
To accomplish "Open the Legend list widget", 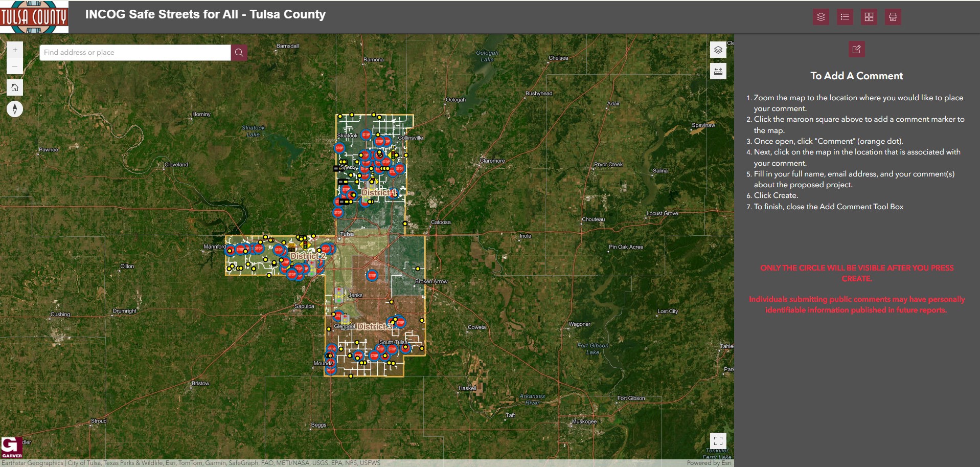I will pos(845,17).
